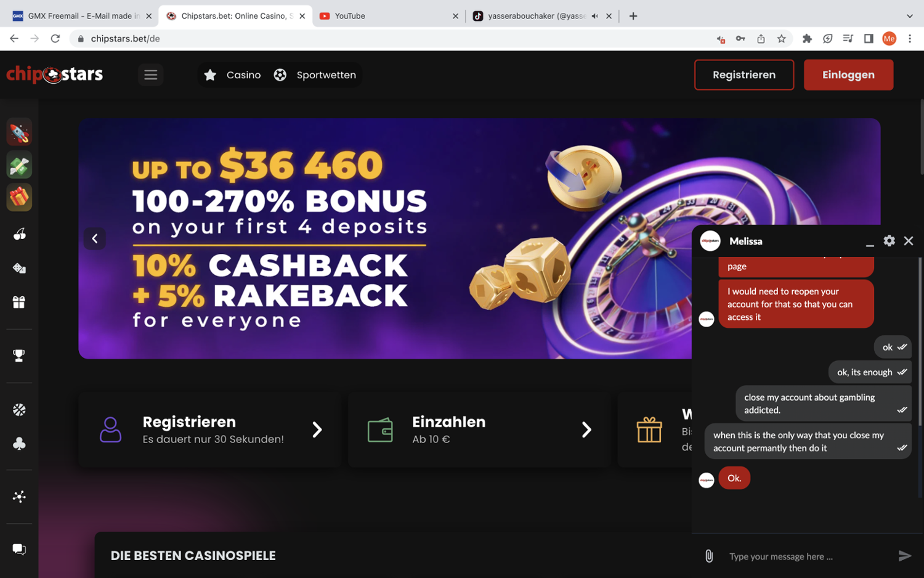The width and height of the screenshot is (924, 578).
Task: Select the gift box sidebar icon
Action: coord(19,302)
